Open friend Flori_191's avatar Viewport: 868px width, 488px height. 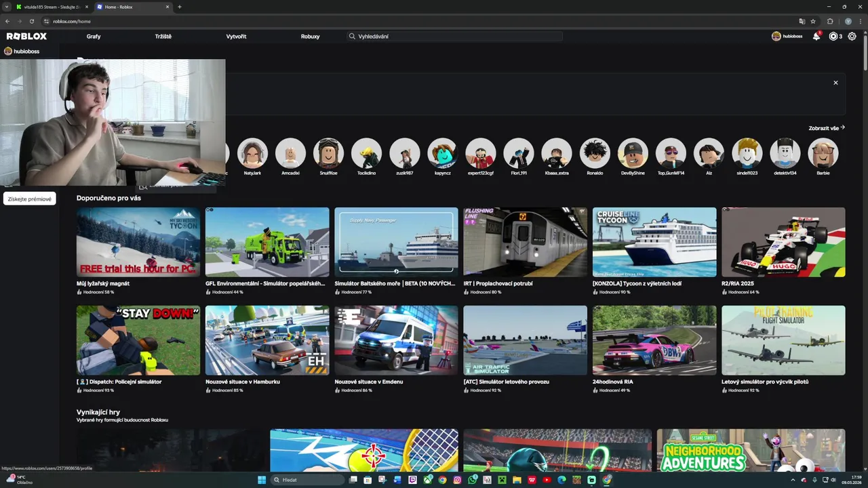point(519,153)
